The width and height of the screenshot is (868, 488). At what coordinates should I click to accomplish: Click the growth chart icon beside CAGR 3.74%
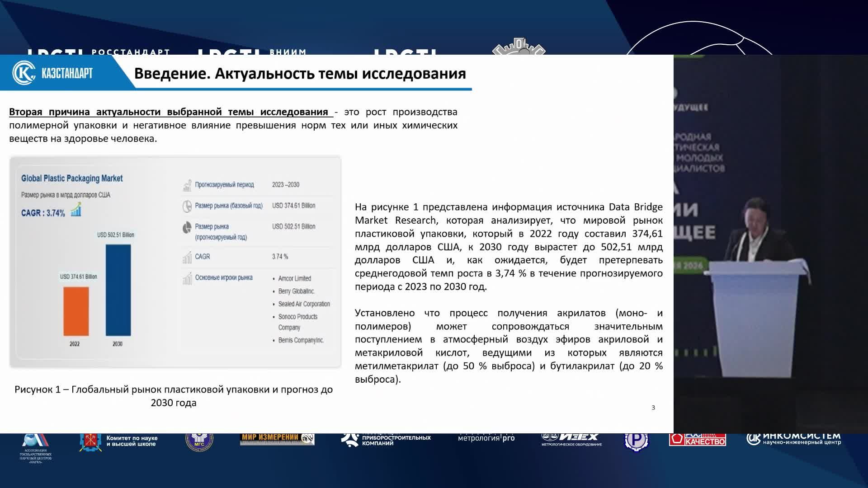click(x=76, y=210)
